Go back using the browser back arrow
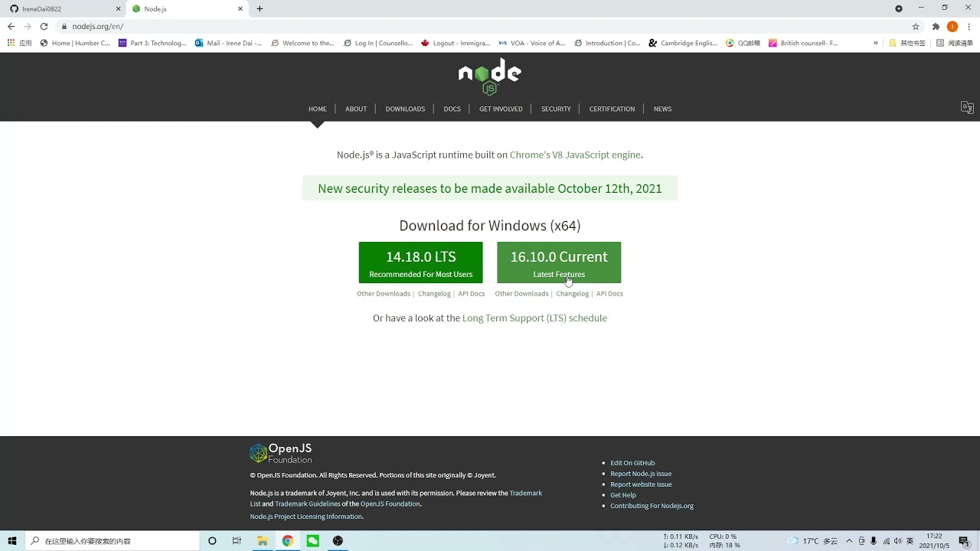980x551 pixels. coord(11,26)
